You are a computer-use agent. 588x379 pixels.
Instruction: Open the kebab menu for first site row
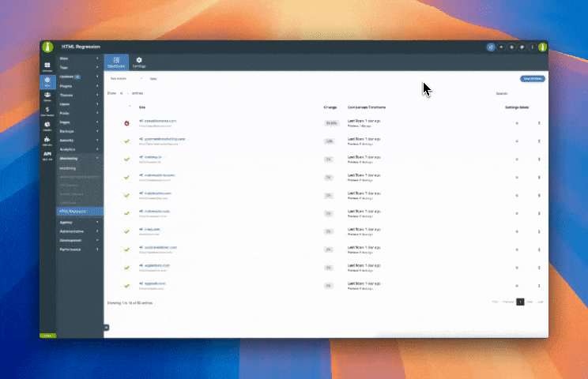click(538, 122)
